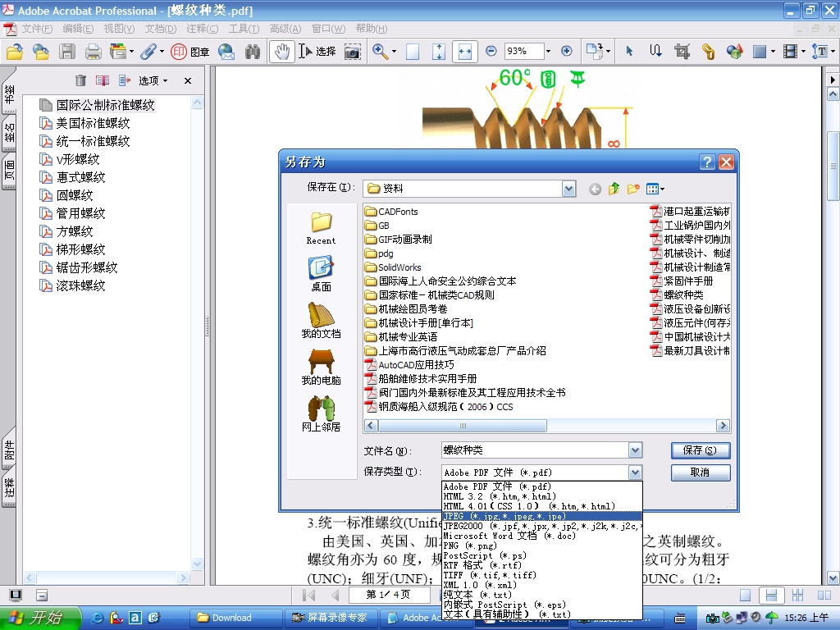Open the 编辑(E) menu
Screen dimensions: 840x630
[78, 29]
